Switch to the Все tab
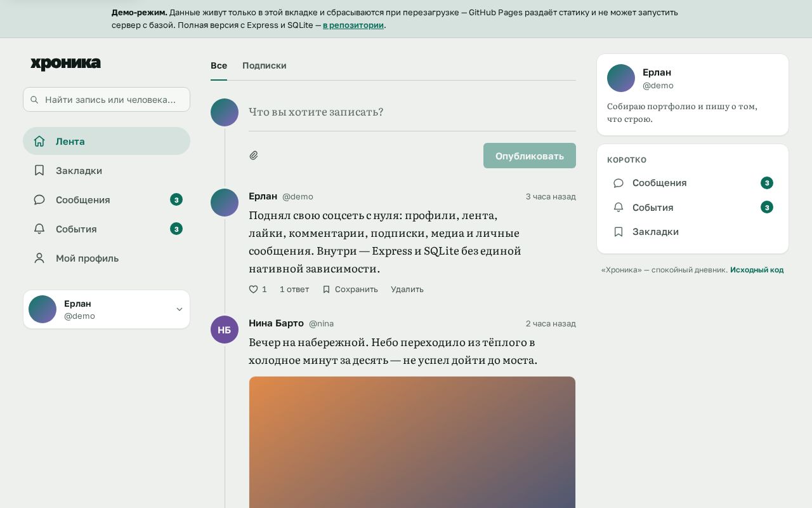 coord(219,65)
